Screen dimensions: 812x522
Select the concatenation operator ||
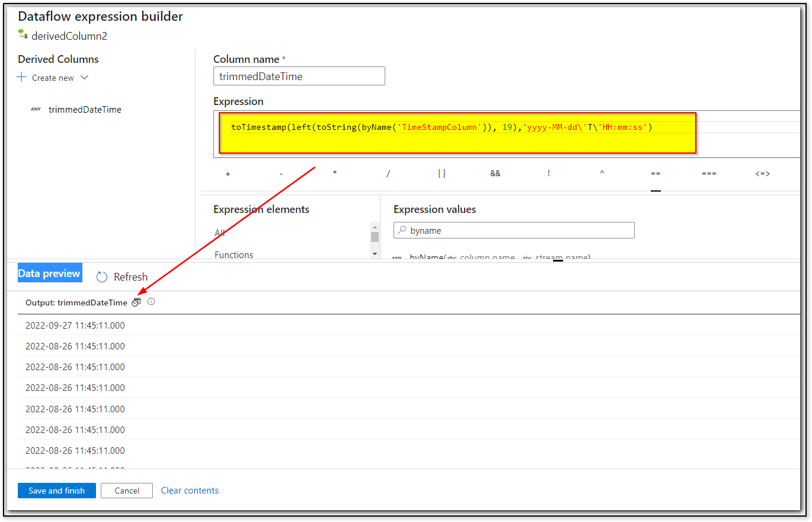442,173
